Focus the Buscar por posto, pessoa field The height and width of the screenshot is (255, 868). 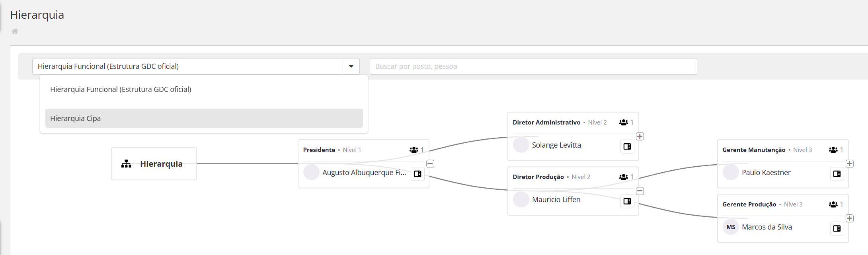click(533, 66)
